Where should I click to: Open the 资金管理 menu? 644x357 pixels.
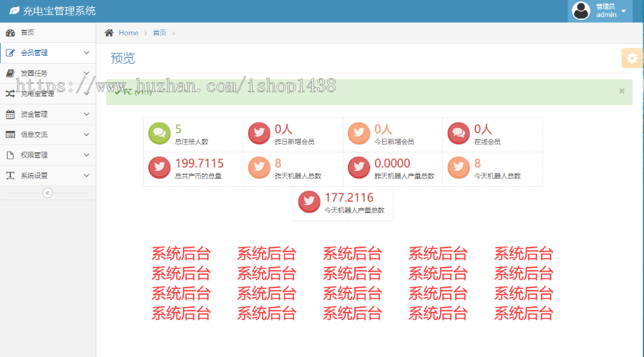tap(48, 114)
